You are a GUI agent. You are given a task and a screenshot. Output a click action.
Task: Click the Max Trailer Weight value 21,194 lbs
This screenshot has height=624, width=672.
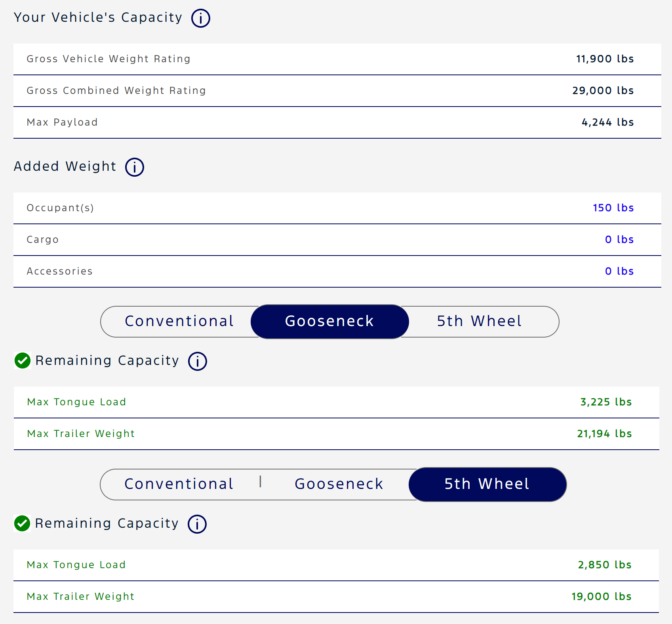pyautogui.click(x=604, y=433)
